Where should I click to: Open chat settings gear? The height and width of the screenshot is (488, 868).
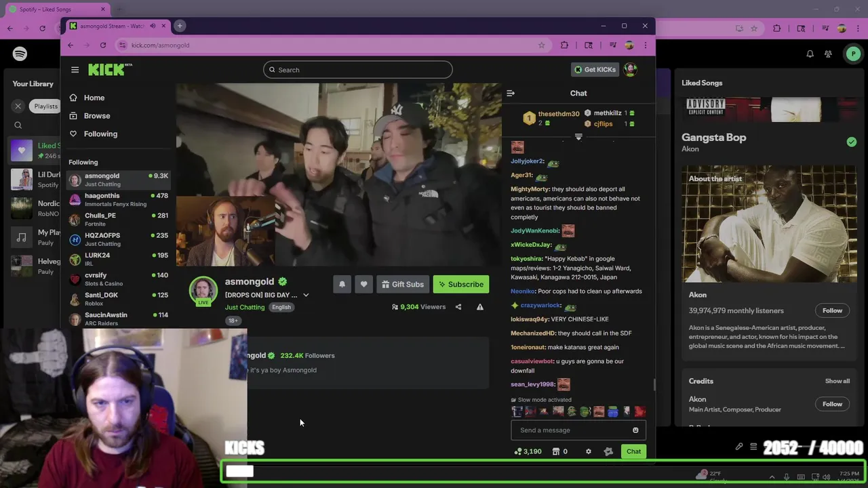[x=589, y=451]
